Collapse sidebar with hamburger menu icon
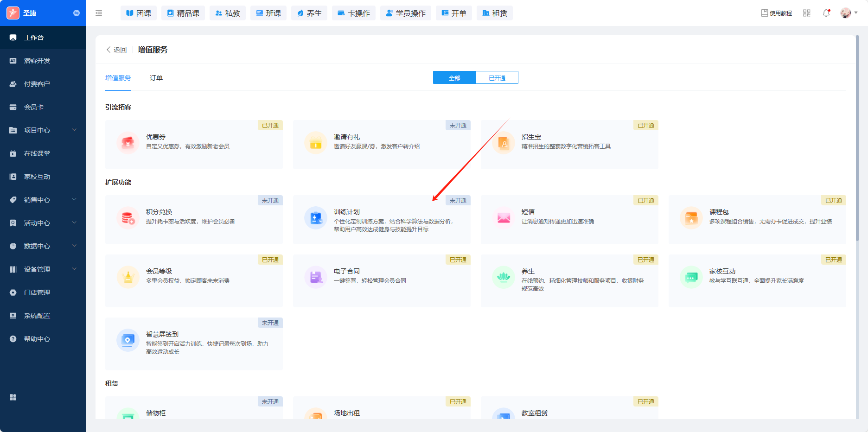 pyautogui.click(x=99, y=13)
